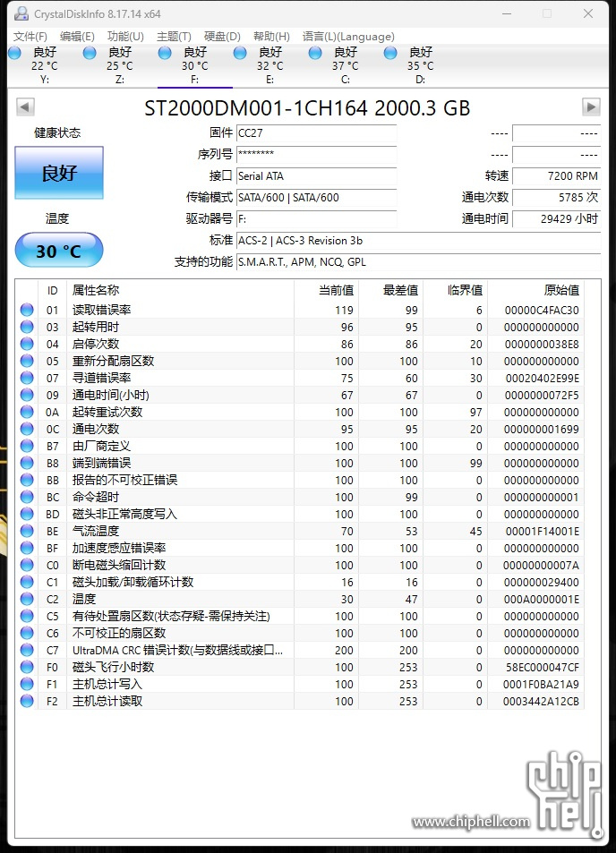The width and height of the screenshot is (616, 853).
Task: Open the 主题(T) menu
Action: pyautogui.click(x=174, y=37)
